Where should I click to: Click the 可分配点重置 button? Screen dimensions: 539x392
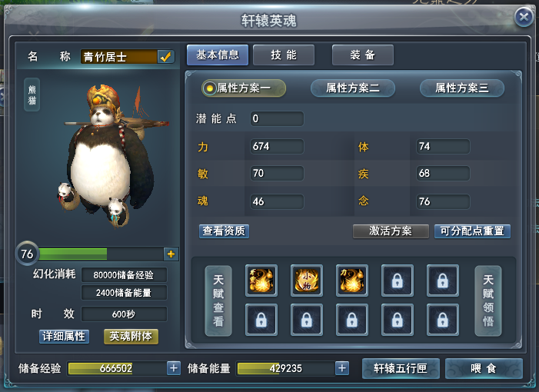click(x=472, y=231)
